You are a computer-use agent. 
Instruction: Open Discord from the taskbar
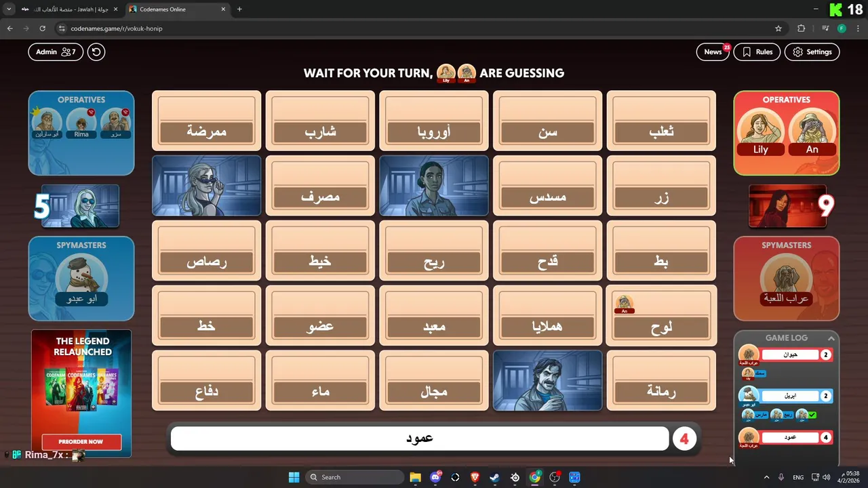point(435,477)
